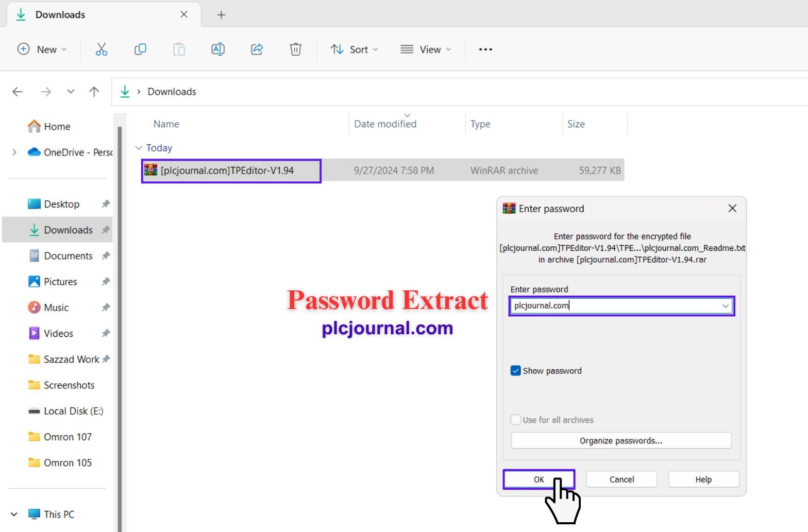Click the WinRAR archive file icon
Image resolution: width=808 pixels, height=532 pixels.
pos(150,169)
